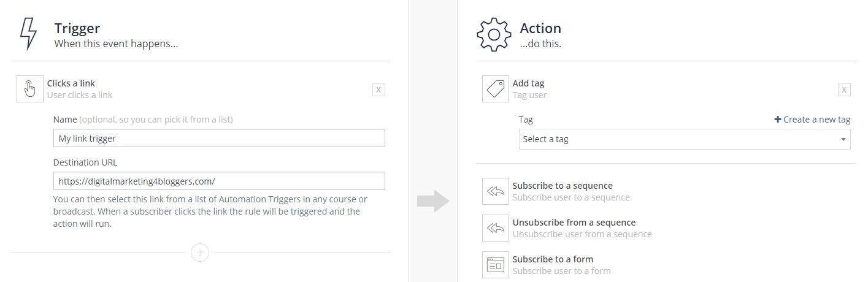Click the Select a tag dropdown arrow

843,140
